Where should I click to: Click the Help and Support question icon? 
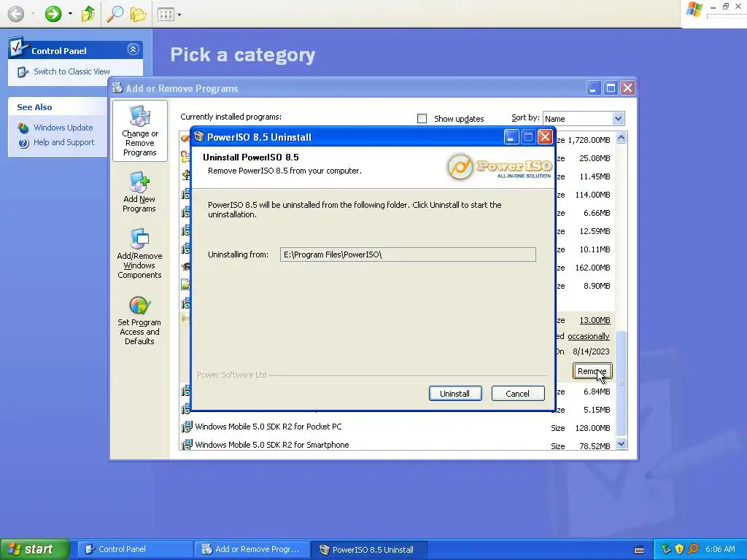[x=23, y=143]
